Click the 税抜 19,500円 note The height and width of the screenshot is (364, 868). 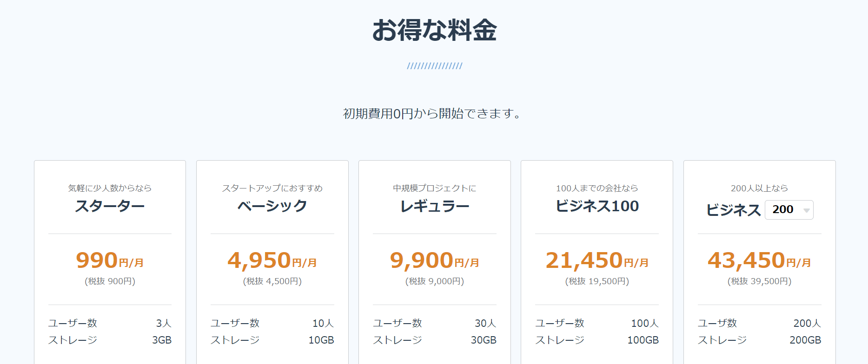click(597, 281)
